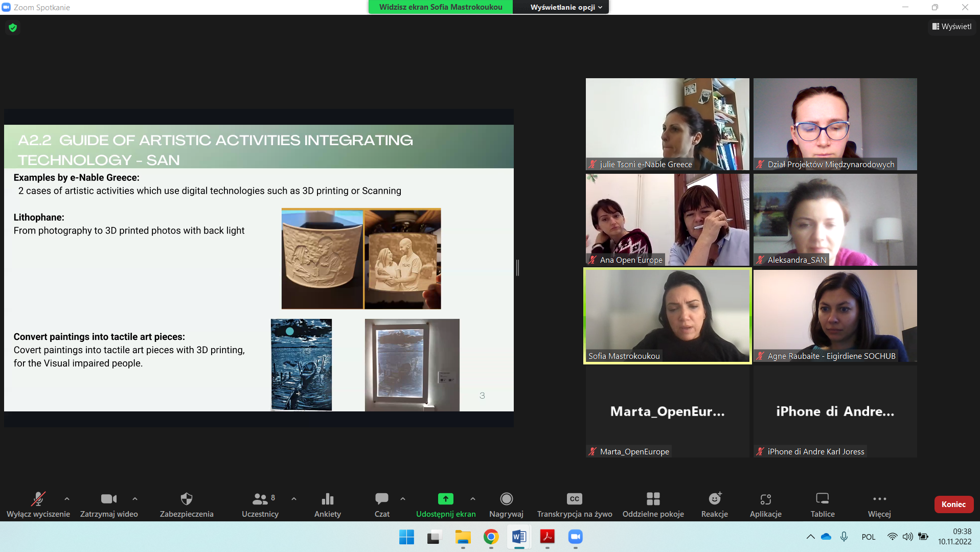Switch to Microsoft Word on the taskbar
Screen dimensions: 980x552
519,537
